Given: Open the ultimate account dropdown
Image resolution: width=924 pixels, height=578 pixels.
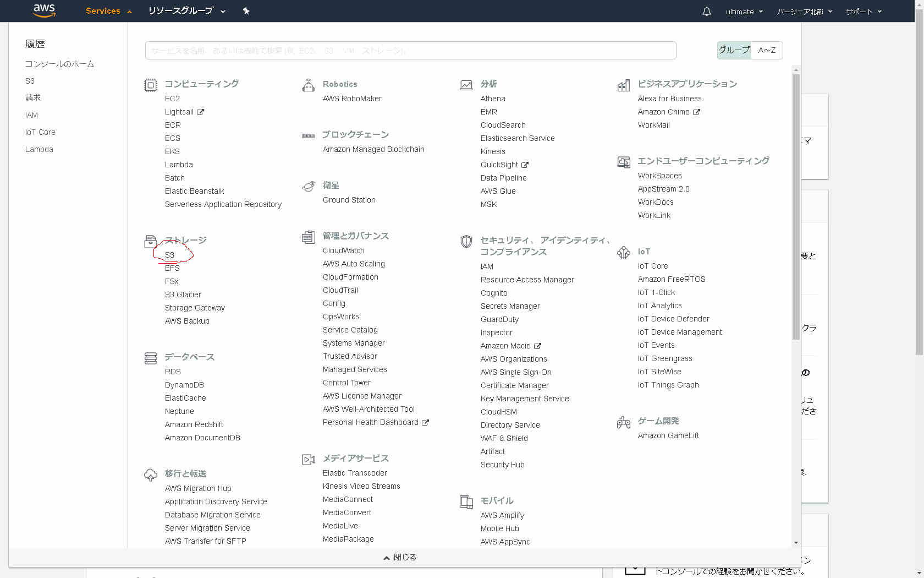Looking at the screenshot, I should [x=744, y=12].
